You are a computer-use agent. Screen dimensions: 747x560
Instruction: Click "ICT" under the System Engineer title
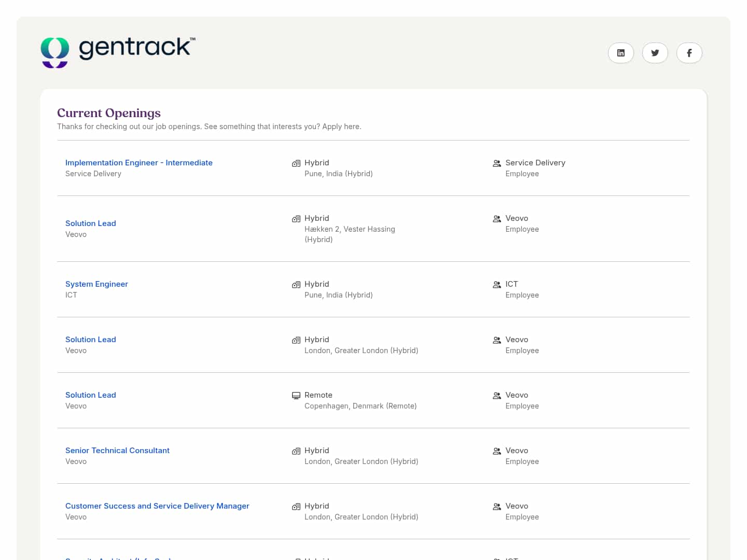(x=71, y=295)
